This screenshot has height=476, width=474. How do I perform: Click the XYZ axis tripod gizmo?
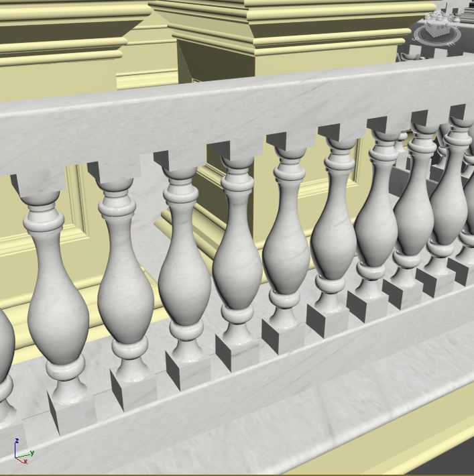[23, 451]
